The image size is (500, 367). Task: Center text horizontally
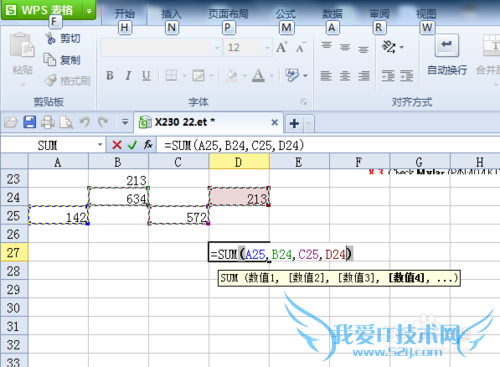[x=345, y=76]
